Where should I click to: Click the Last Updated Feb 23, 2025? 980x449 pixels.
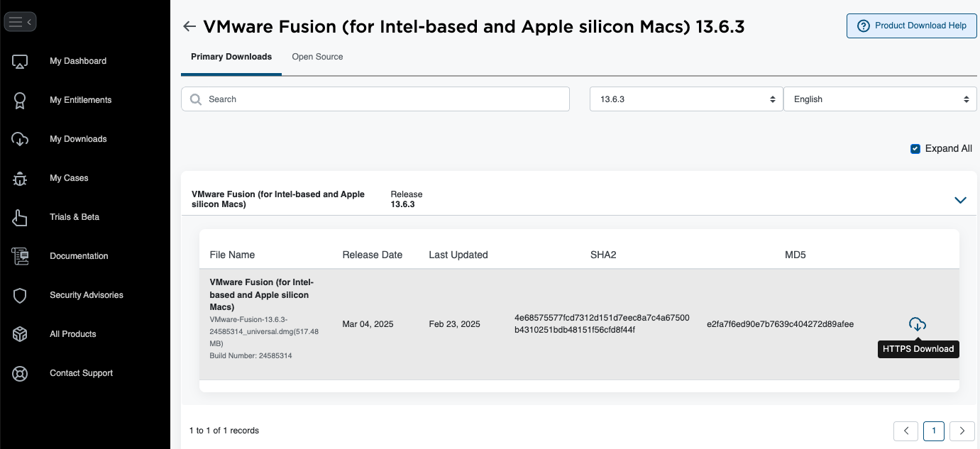point(454,324)
